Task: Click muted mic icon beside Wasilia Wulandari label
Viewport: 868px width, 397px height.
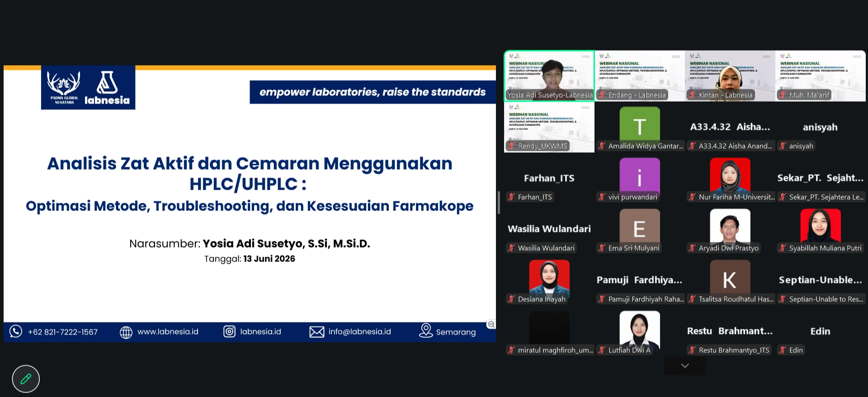Action: tap(511, 248)
